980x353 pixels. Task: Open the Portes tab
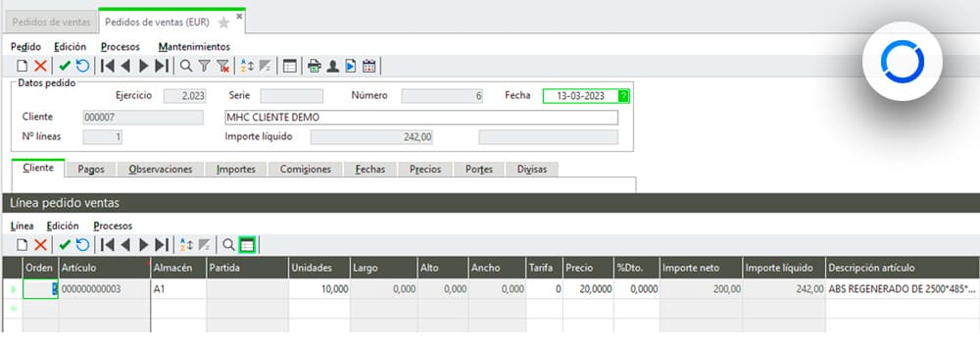point(479,169)
